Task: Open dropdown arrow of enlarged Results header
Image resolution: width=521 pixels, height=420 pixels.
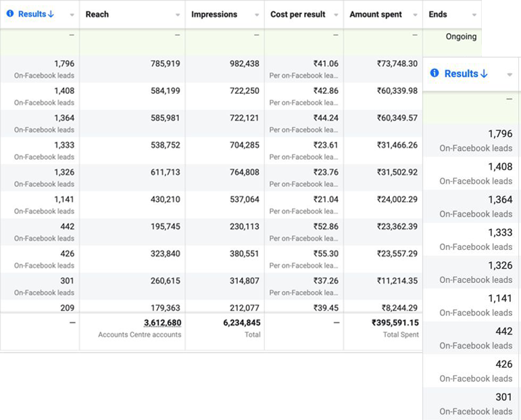Action: tap(510, 74)
